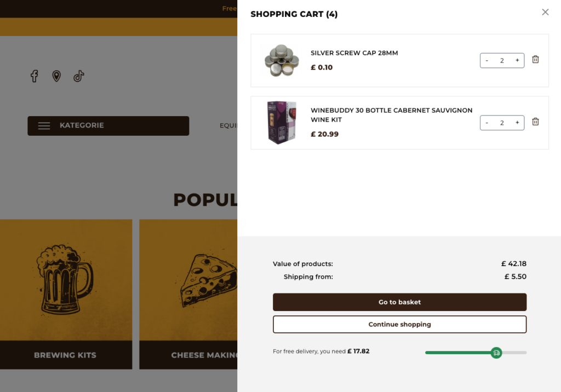Decrease Silver Screw Cap quantity
This screenshot has height=392, width=561.
[x=486, y=60]
